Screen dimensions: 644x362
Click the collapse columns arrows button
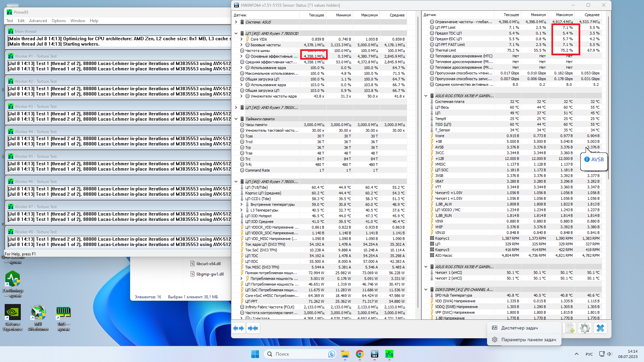pyautogui.click(x=253, y=328)
